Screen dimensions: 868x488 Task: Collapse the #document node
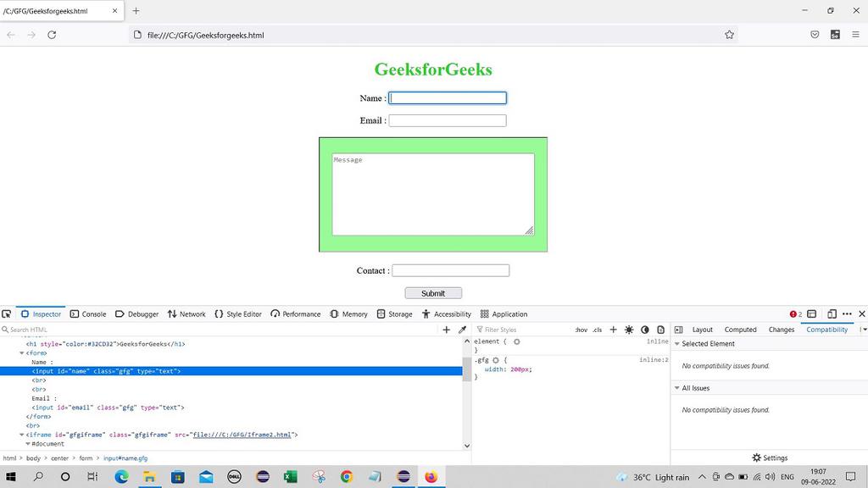click(28, 444)
